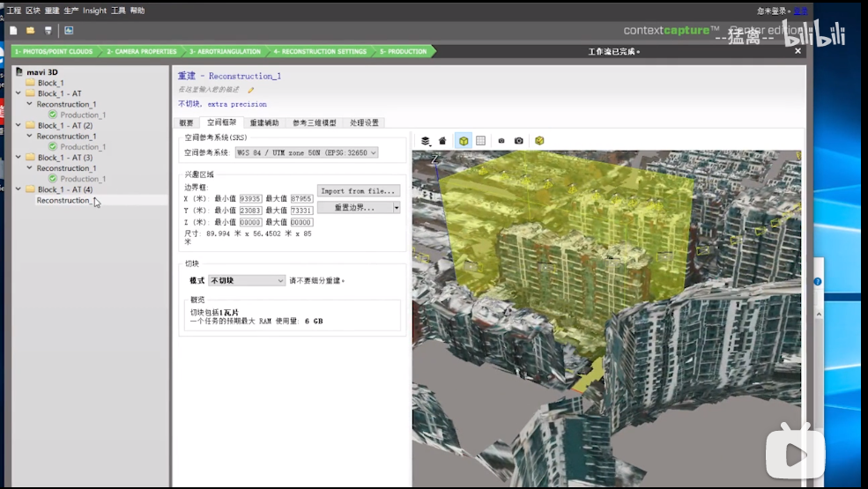
Task: Click the Import from file... button
Action: (358, 191)
